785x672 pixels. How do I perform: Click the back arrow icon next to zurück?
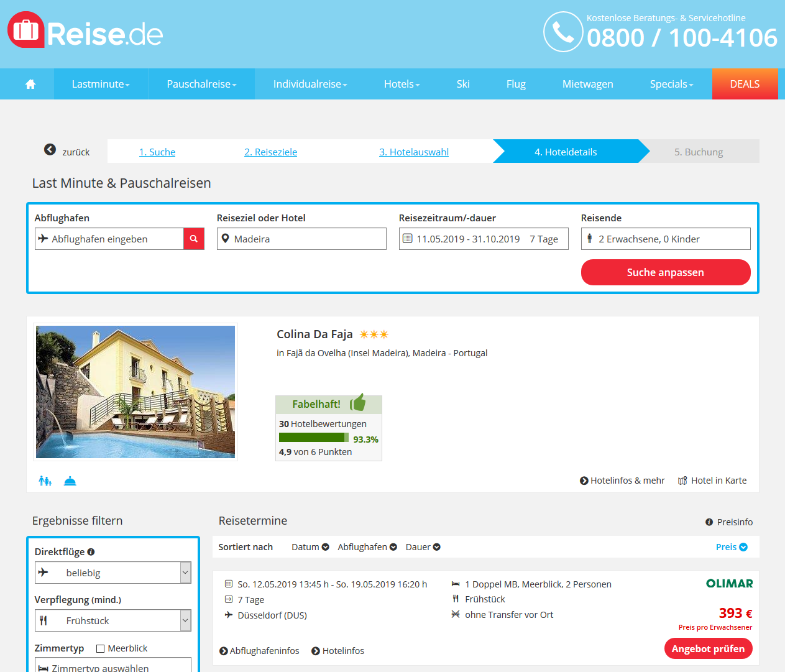point(50,150)
